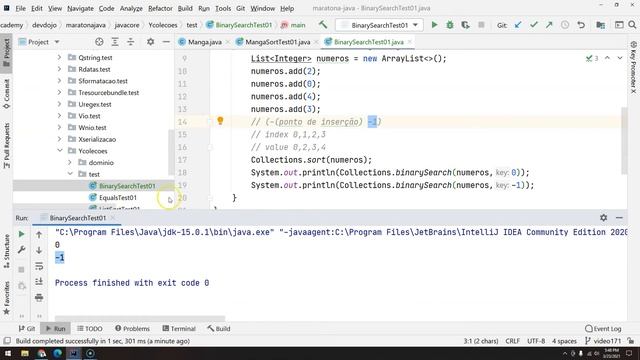The image size is (640, 360).
Task: Jump to next highlighted problem arrow
Action: (x=620, y=58)
